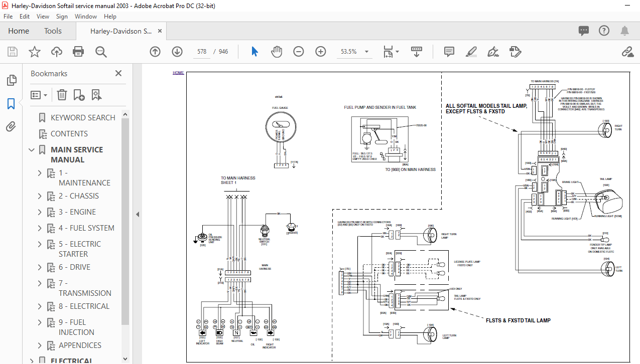This screenshot has width=640, height=364.
Task: Expand 3 - ENGINE bookmark
Action: click(40, 212)
